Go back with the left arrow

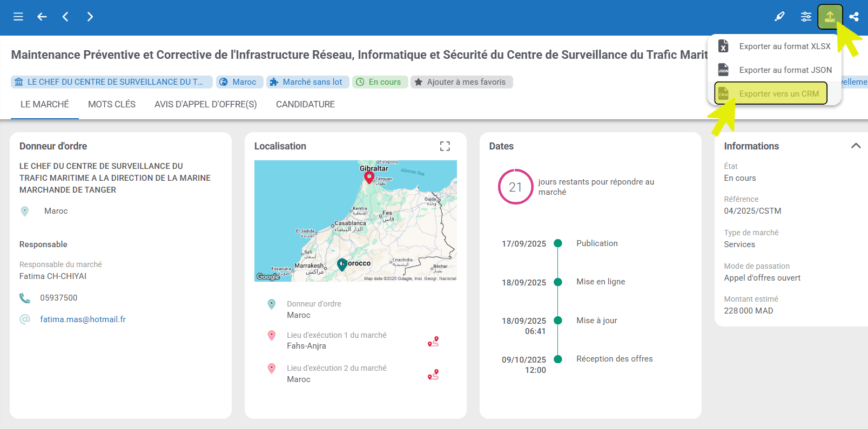pyautogui.click(x=42, y=17)
